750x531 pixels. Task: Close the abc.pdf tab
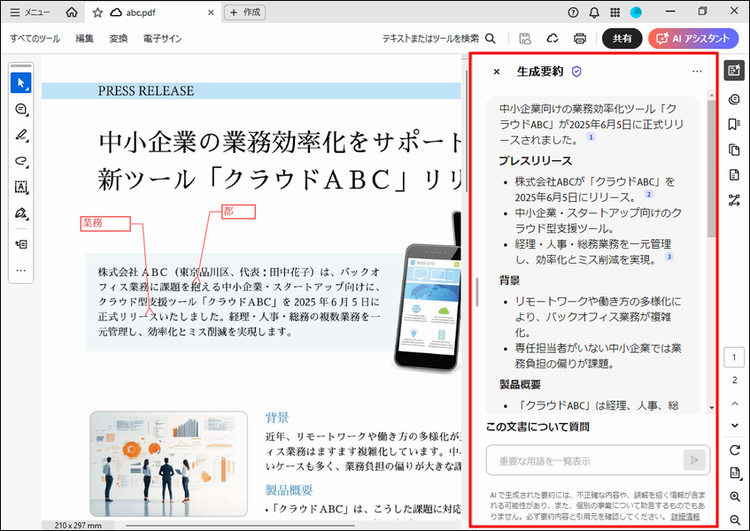(210, 13)
